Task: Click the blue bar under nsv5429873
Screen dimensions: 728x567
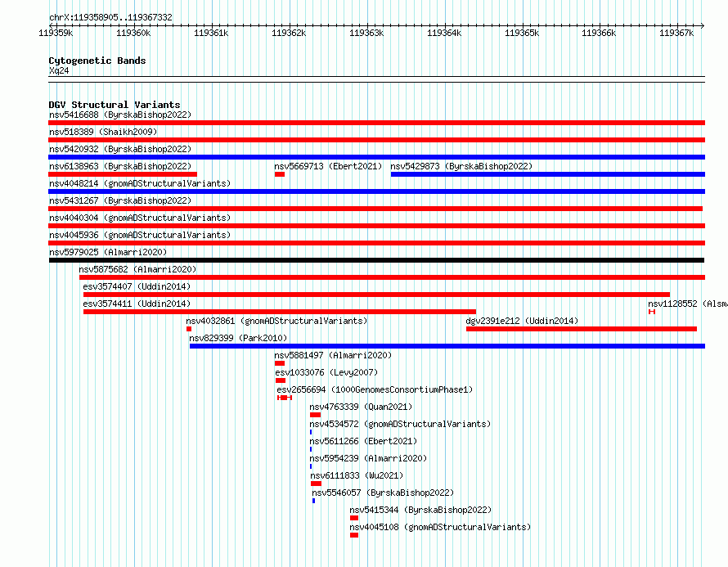Action: coord(548,174)
